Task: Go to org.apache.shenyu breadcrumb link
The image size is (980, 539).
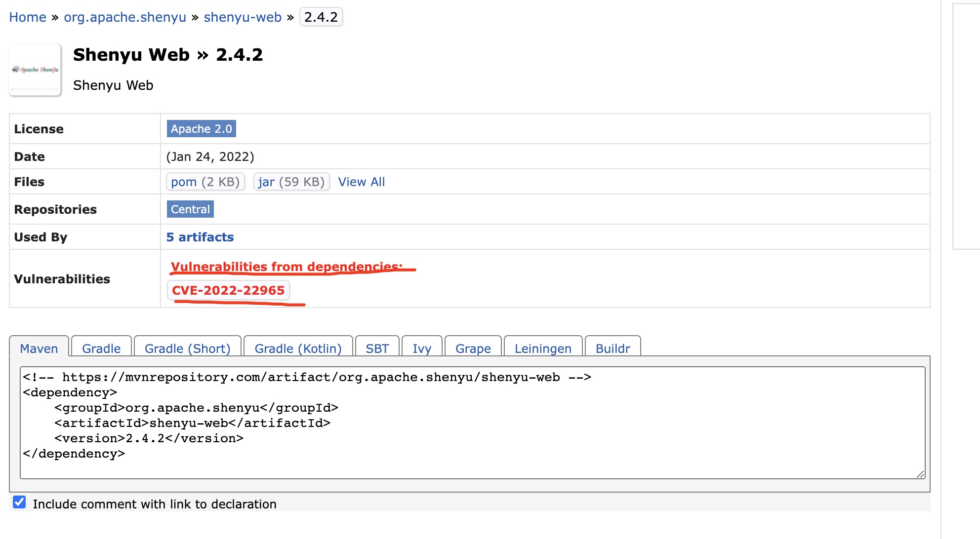Action: tap(125, 17)
